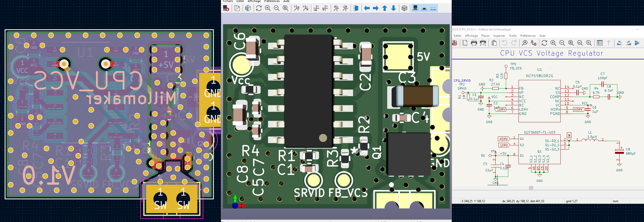
Task: Pan 3D board up with blue arrow
Action: coord(385,8)
